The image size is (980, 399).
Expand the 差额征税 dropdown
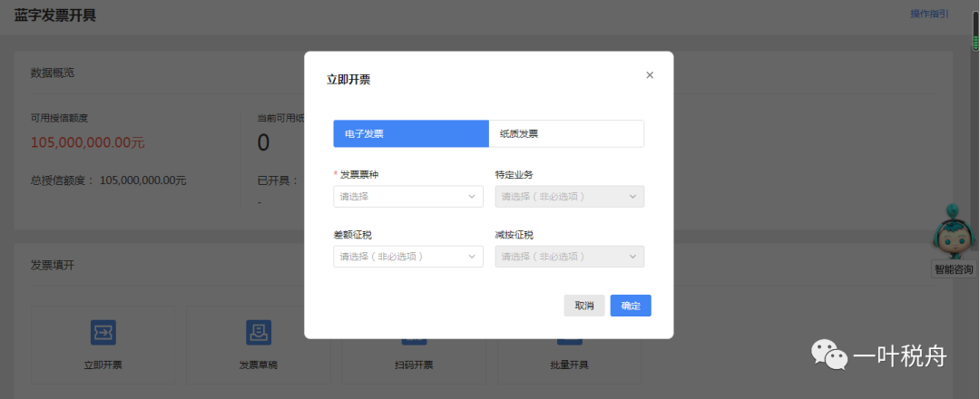[408, 256]
